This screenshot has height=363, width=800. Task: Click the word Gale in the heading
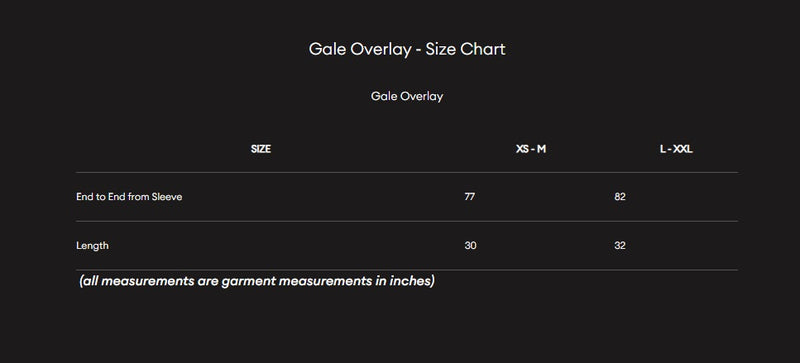328,50
